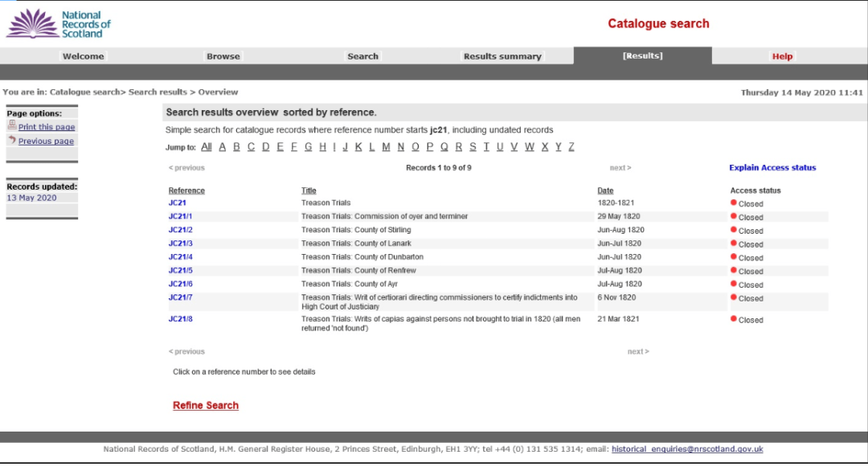Open the Help tab
This screenshot has height=475, width=868.
coord(782,56)
